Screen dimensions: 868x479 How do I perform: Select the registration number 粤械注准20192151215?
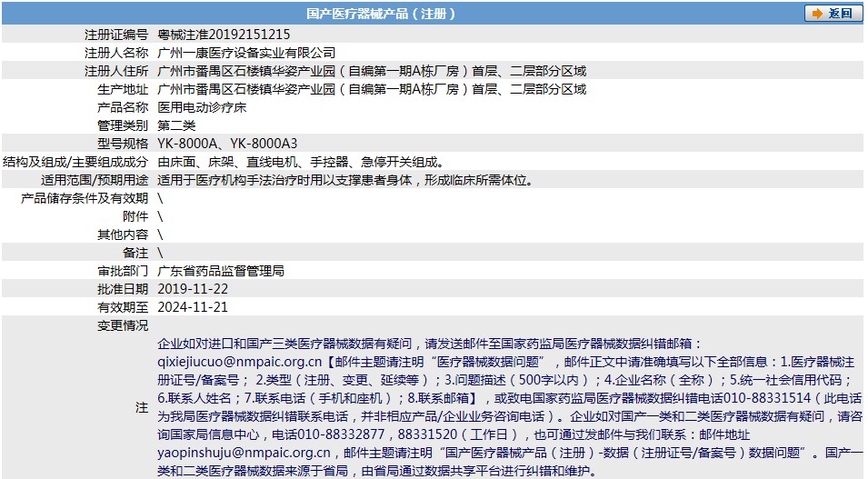[224, 35]
